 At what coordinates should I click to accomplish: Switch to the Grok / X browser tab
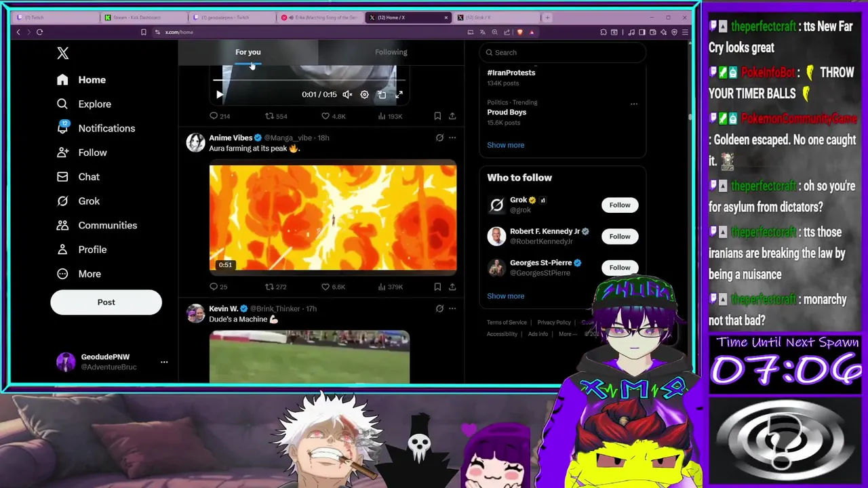click(497, 17)
